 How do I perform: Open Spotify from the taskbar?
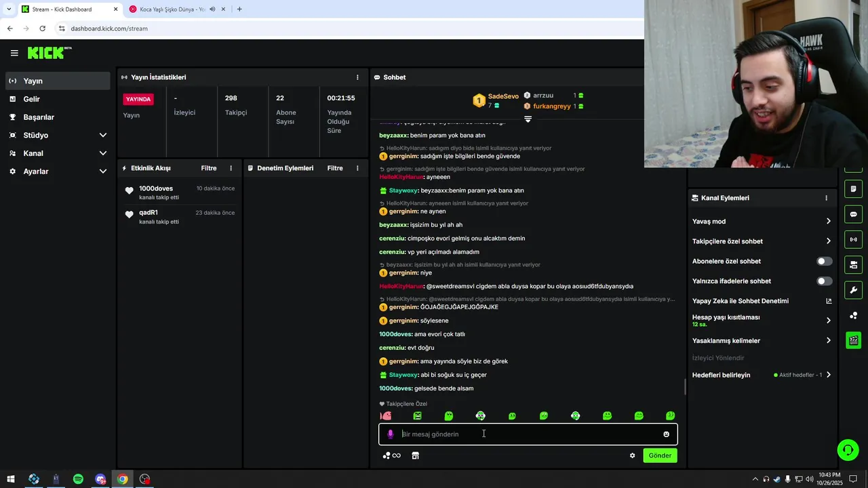(78, 479)
